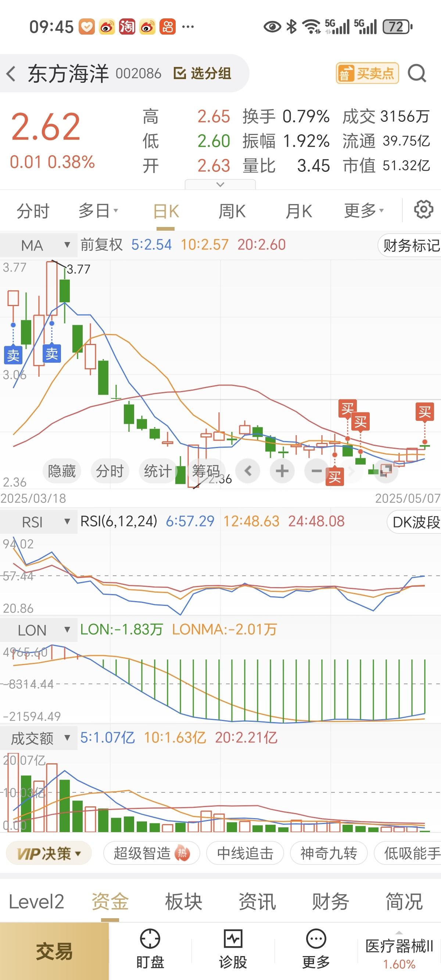Open the 多日 multi-day dropdown
441x980 pixels.
[98, 211]
